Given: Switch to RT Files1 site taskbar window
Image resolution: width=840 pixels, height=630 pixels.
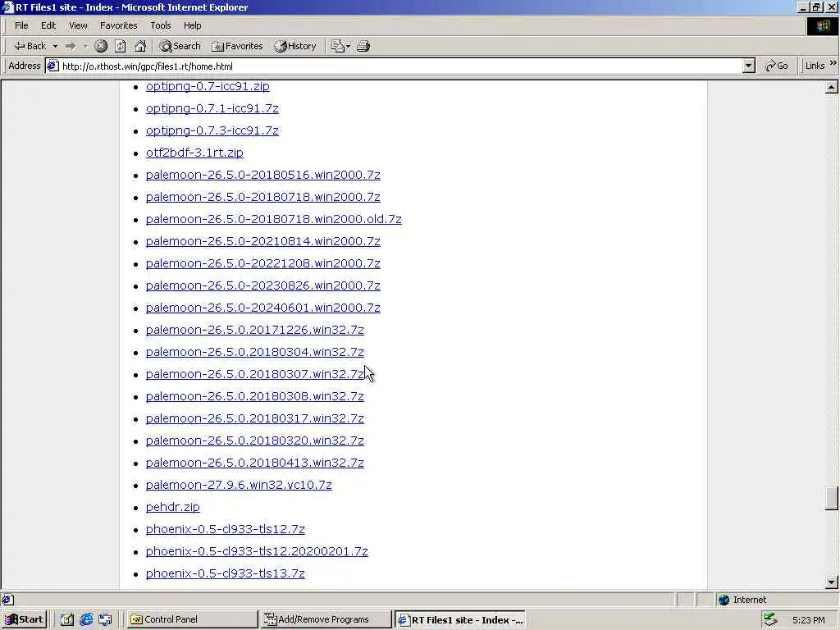Looking at the screenshot, I should (x=459, y=619).
